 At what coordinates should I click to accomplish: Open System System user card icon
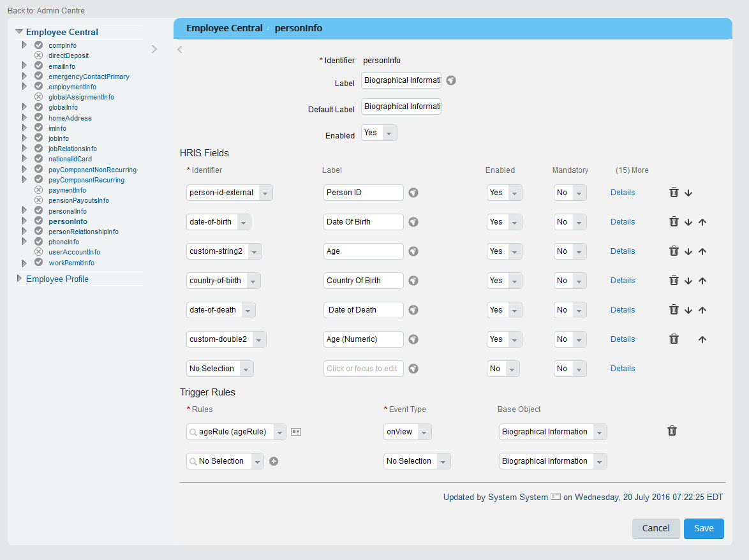(x=556, y=496)
